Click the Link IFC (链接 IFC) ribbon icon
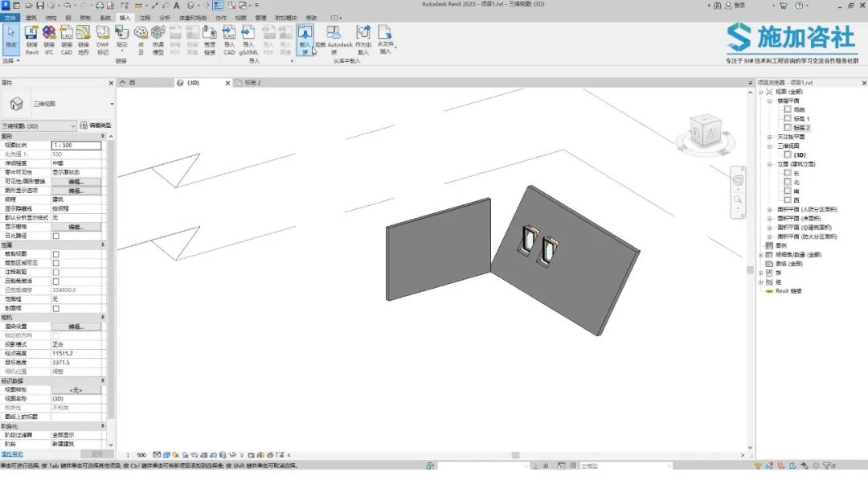 point(49,40)
